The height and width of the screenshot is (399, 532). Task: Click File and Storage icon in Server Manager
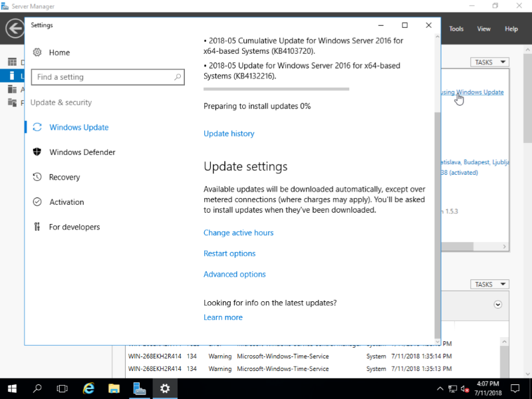(12, 102)
